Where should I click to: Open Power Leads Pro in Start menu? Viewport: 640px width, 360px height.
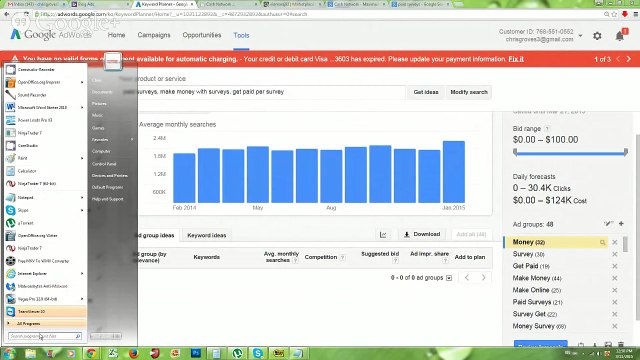(45, 120)
